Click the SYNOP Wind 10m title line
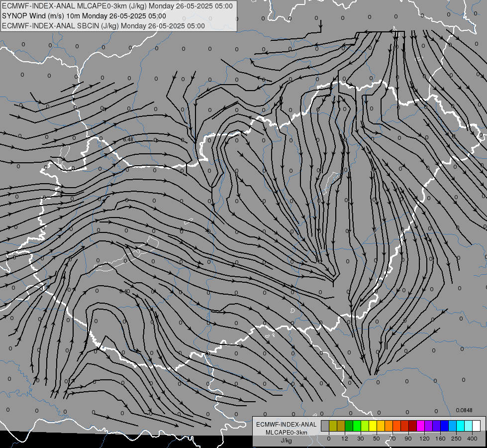This screenshot has height=448, width=487. tap(84, 16)
